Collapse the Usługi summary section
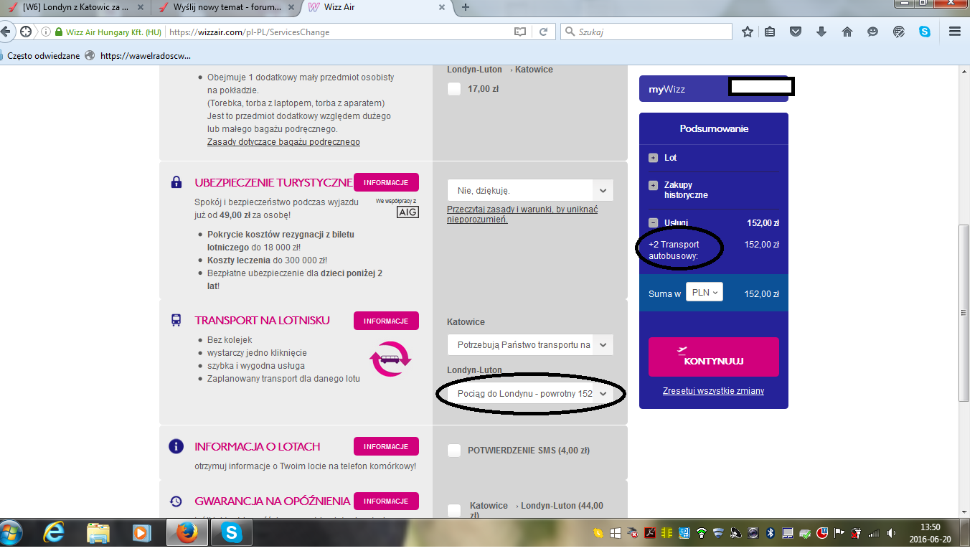Image resolution: width=980 pixels, height=551 pixels. (653, 223)
